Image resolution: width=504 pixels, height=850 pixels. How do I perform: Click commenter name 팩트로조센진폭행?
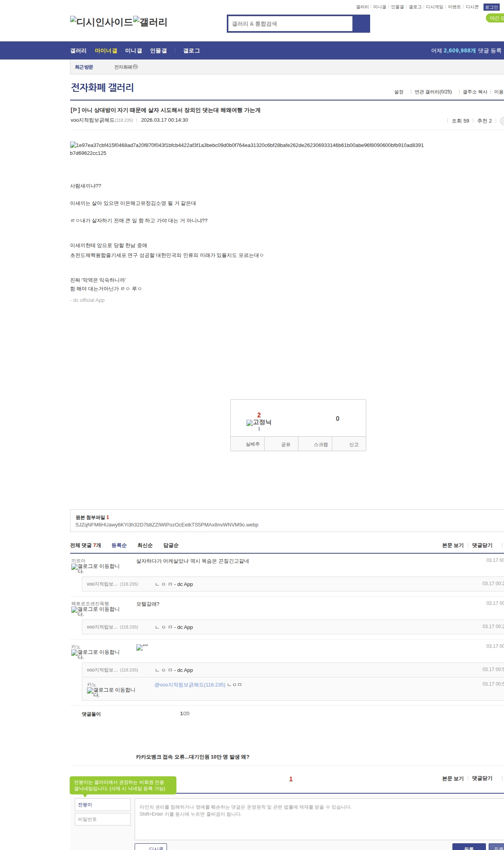pyautogui.click(x=90, y=604)
